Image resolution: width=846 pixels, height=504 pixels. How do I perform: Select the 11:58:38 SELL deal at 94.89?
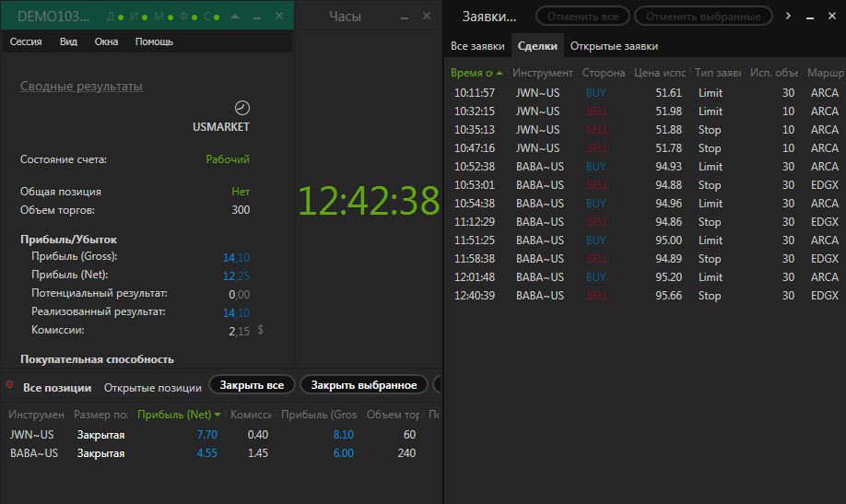(x=646, y=259)
